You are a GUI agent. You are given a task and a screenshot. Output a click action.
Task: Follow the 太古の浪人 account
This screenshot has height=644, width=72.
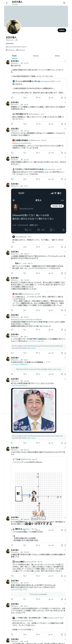pyautogui.click(x=62, y=30)
